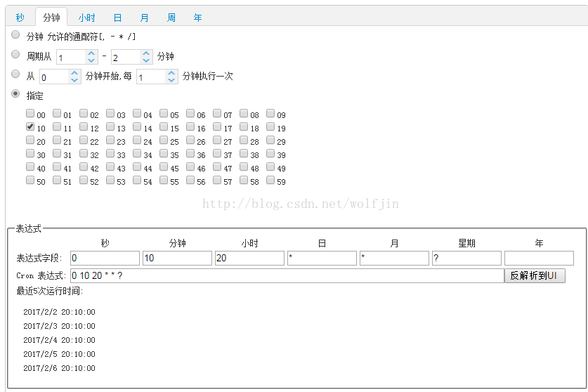The height and width of the screenshot is (392, 588).
Task: Go to the 周 tab
Action: coord(171,18)
